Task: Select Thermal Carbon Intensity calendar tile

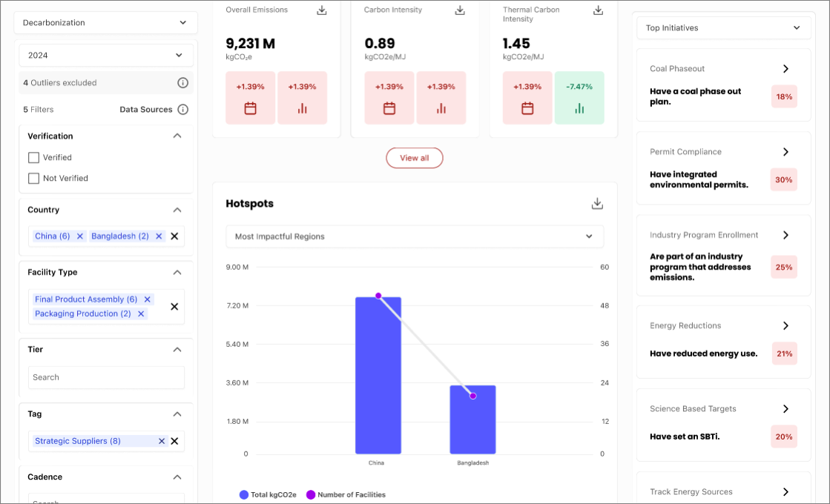Action: (x=527, y=98)
